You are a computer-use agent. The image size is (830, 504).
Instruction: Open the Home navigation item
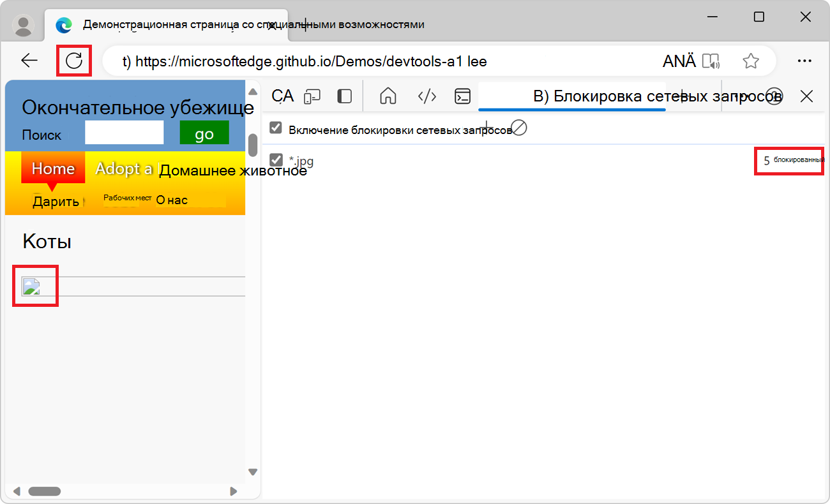53,168
